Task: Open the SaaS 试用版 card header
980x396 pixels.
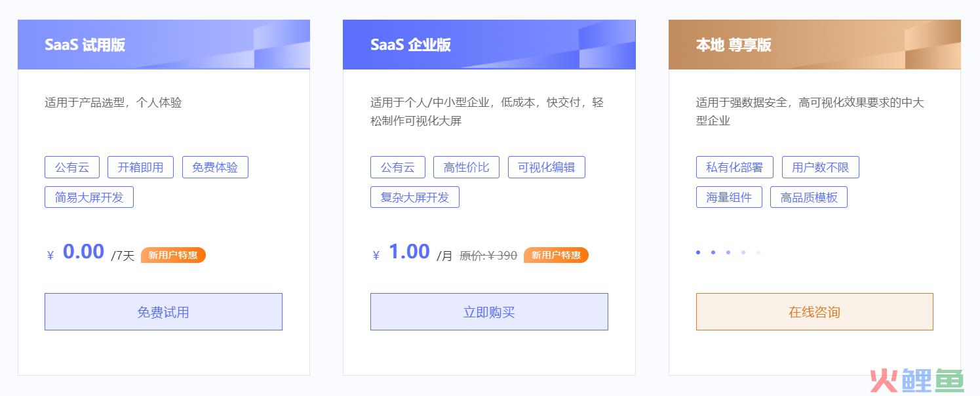Action: coord(164,45)
